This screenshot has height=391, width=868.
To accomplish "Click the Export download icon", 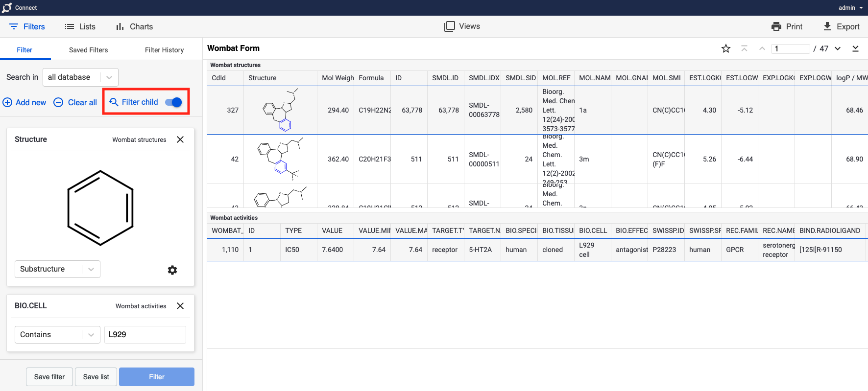I will tap(827, 26).
